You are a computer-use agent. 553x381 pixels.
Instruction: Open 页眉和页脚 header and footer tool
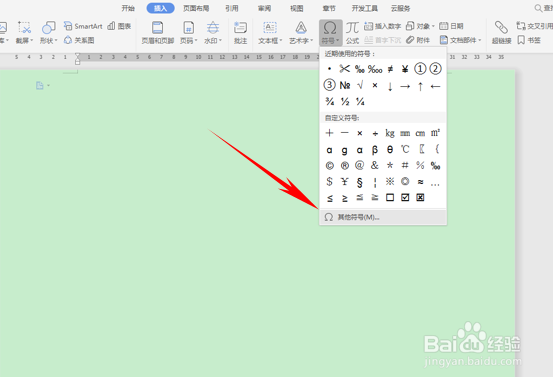pyautogui.click(x=158, y=32)
